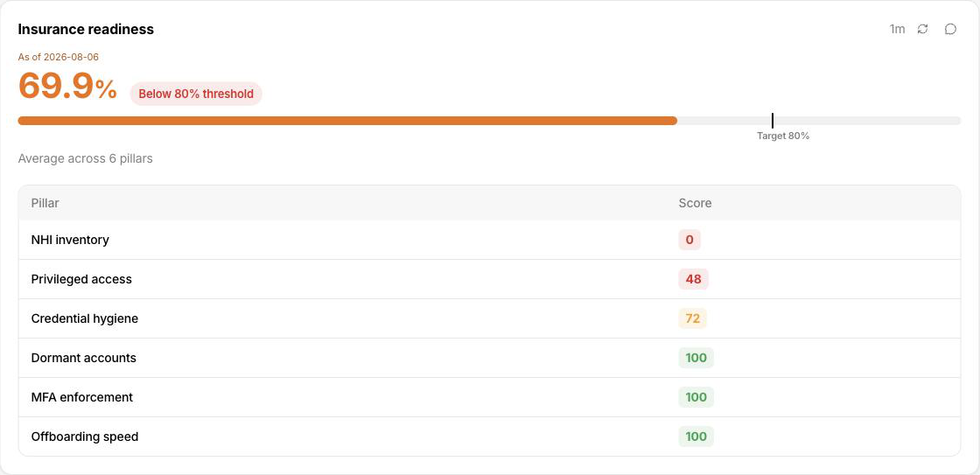Screen dimensions: 980x475
Task: Click the red 0 score badge
Action: point(689,240)
